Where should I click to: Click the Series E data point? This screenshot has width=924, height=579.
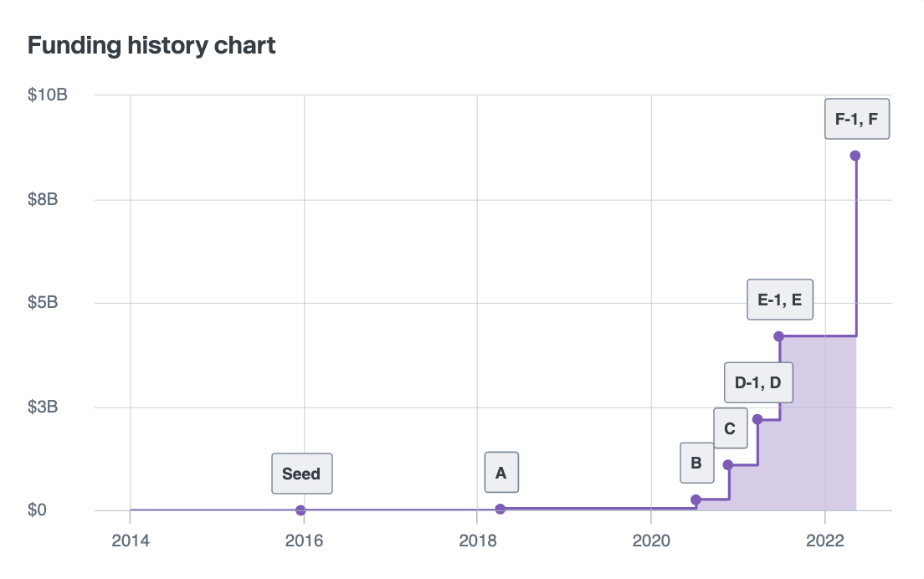pyautogui.click(x=779, y=336)
